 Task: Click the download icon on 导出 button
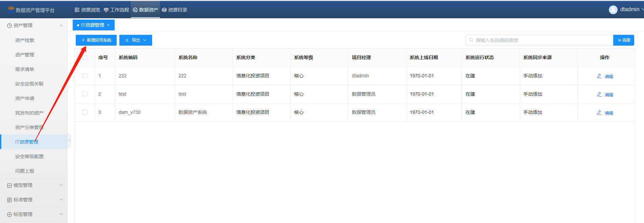pyautogui.click(x=127, y=40)
